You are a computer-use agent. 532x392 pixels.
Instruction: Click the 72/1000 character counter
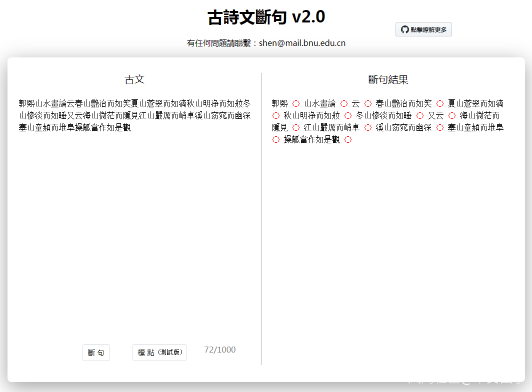pyautogui.click(x=219, y=350)
